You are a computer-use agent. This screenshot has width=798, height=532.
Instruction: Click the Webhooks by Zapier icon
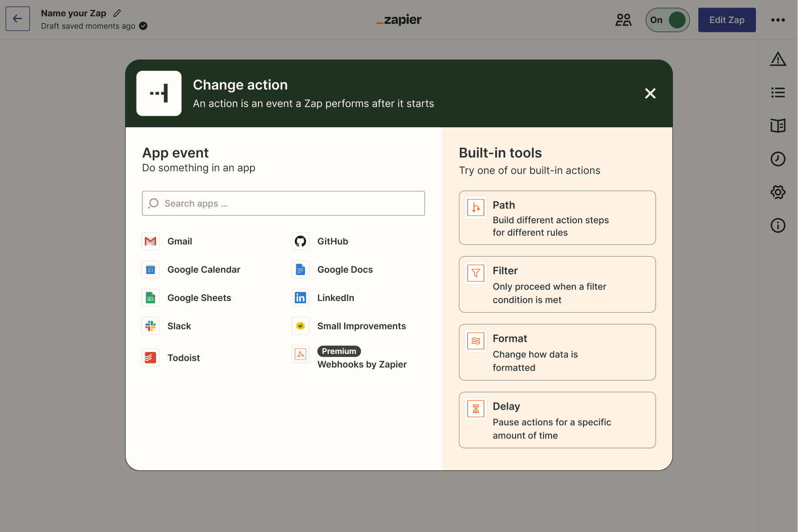coord(301,354)
